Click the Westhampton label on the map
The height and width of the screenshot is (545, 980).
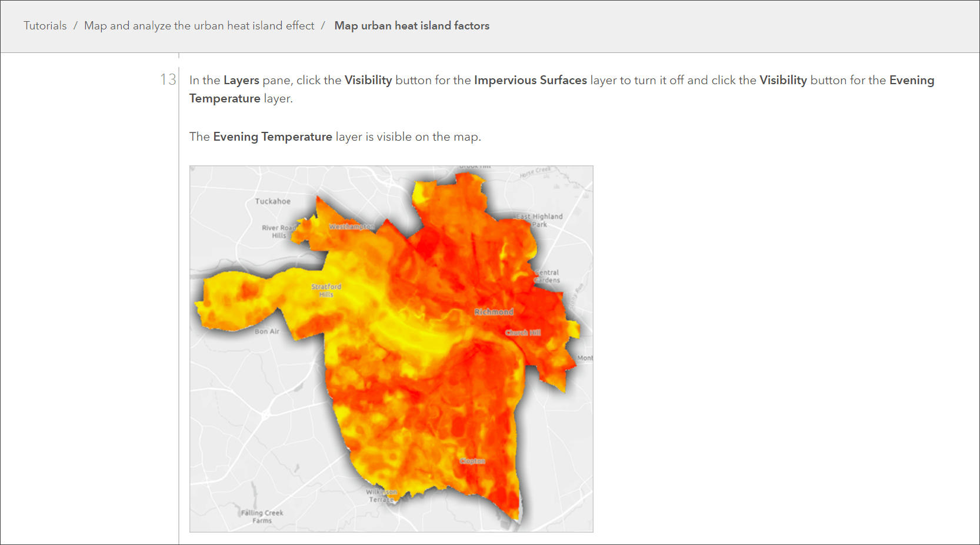(353, 225)
